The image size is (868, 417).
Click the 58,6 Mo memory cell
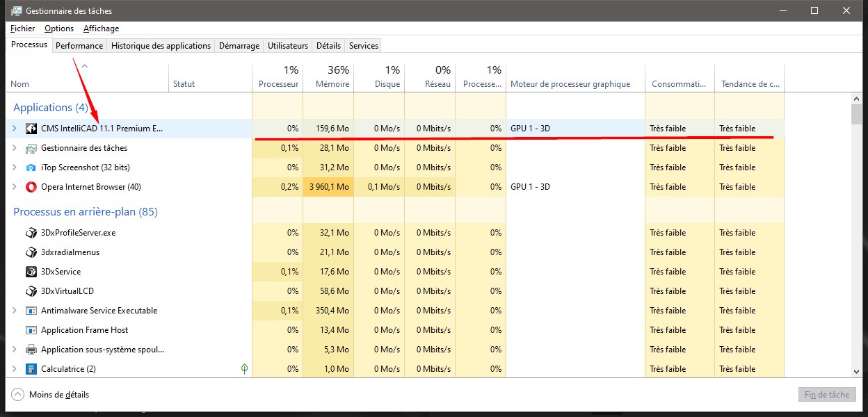(328, 291)
